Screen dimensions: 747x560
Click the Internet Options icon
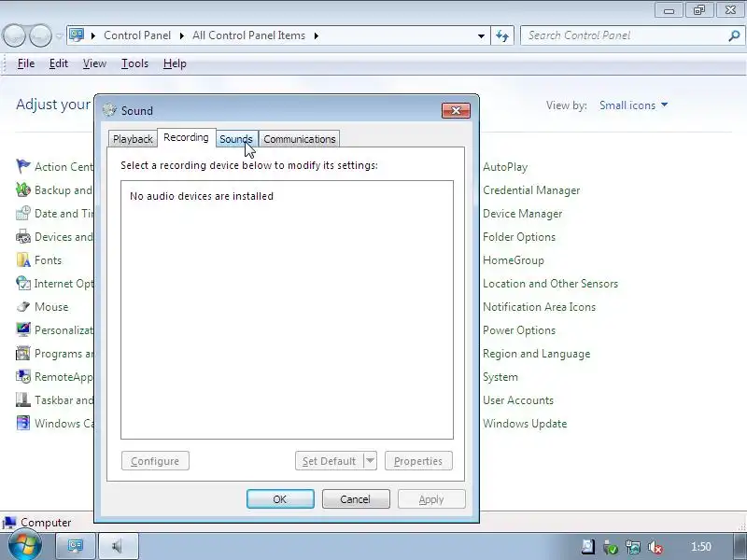(22, 283)
